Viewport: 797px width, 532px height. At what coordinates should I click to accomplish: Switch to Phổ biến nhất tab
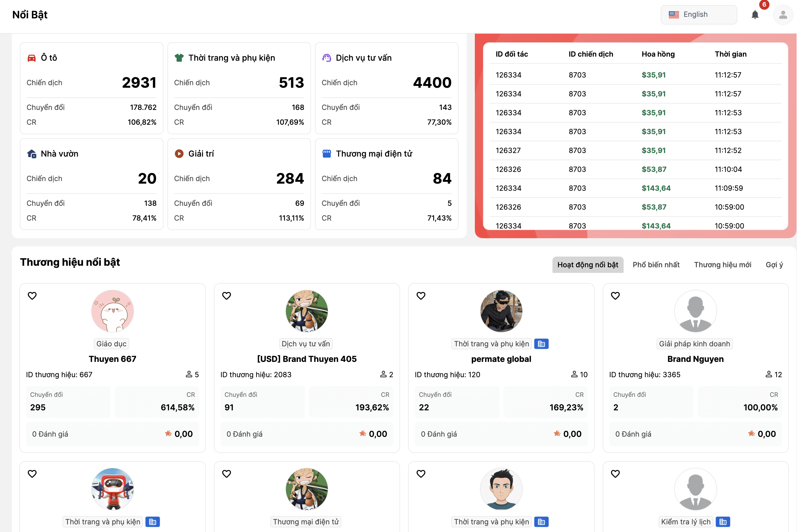pos(656,265)
